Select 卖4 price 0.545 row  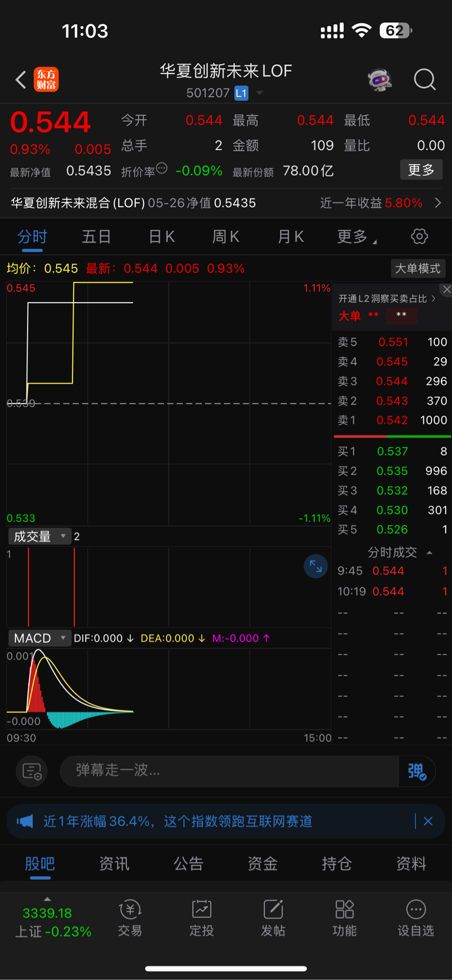pyautogui.click(x=393, y=361)
